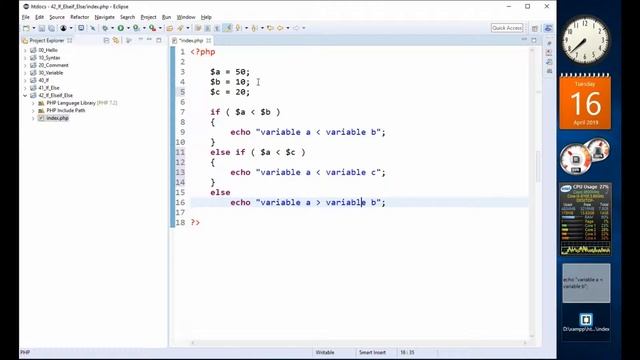This screenshot has height=360, width=640.
Task: Open the External Tools dropdown arrow
Action: click(x=160, y=28)
